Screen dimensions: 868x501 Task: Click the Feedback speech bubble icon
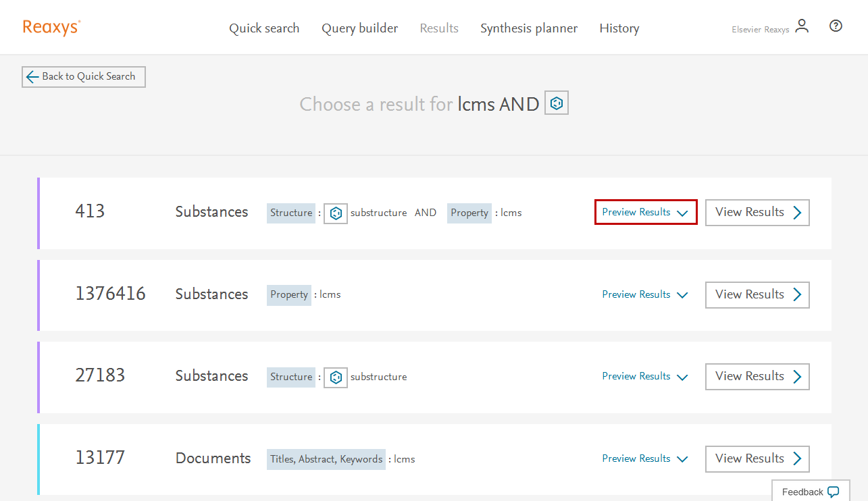pos(833,492)
